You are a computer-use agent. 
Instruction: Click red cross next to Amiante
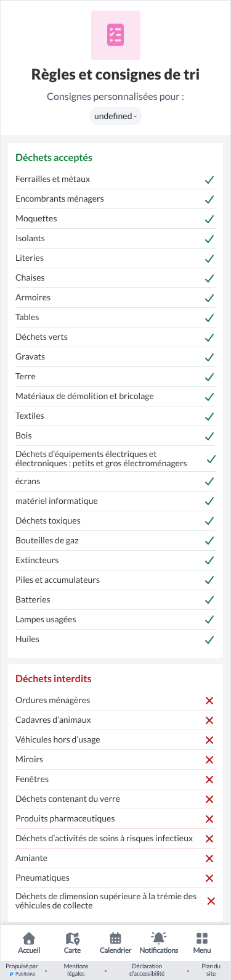tap(209, 859)
